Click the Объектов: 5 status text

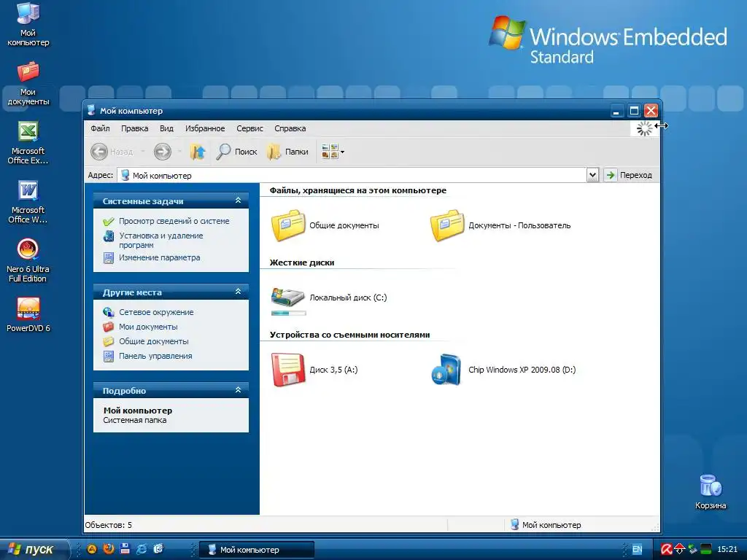tap(108, 525)
